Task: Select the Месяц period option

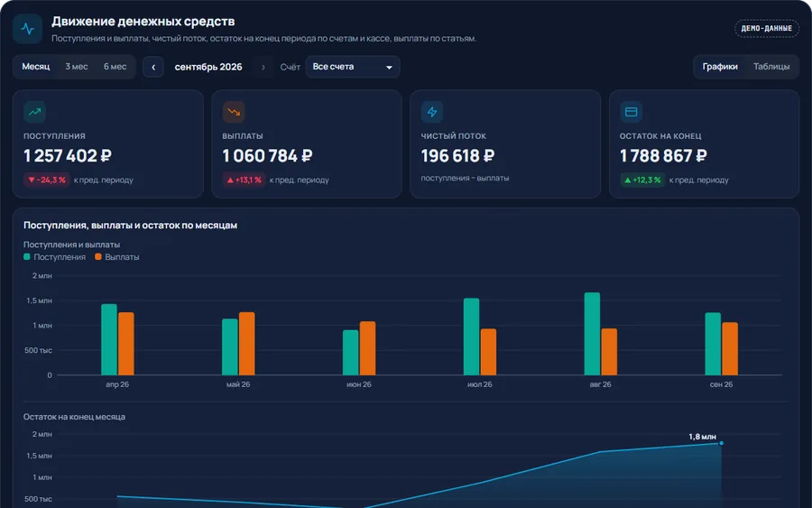Action: coord(36,67)
